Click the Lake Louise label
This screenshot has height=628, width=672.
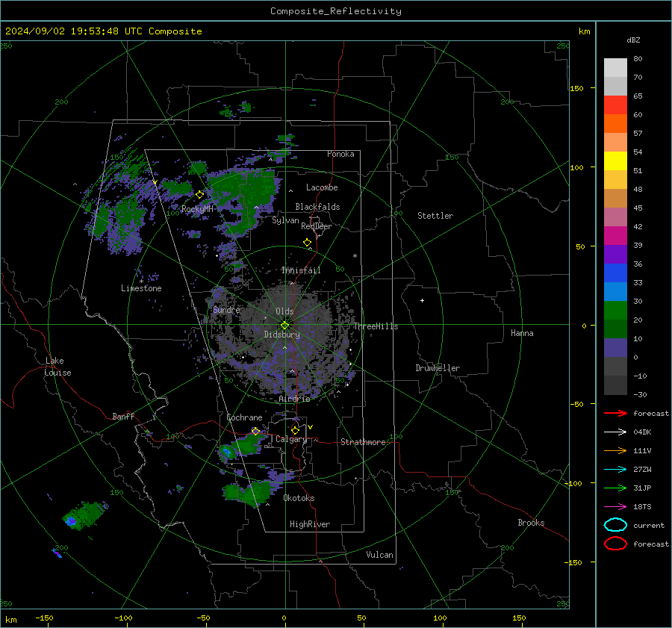[57, 367]
